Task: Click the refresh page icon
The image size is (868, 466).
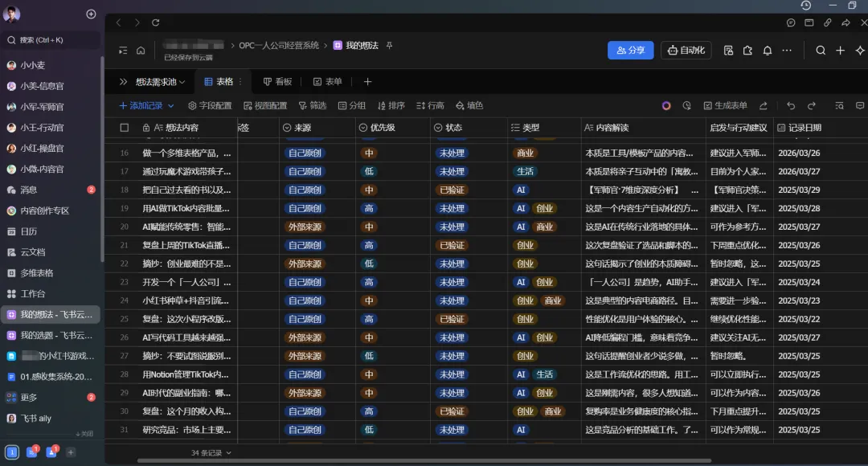Action: (156, 22)
